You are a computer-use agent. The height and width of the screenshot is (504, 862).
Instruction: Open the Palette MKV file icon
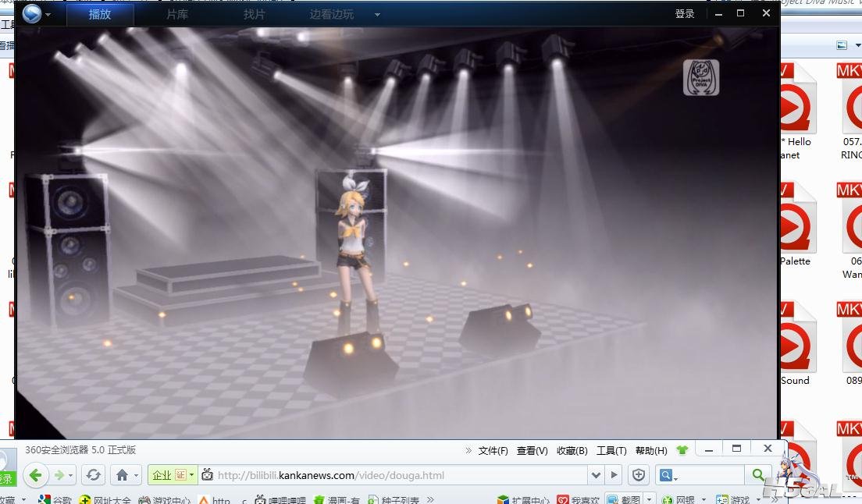click(x=796, y=222)
